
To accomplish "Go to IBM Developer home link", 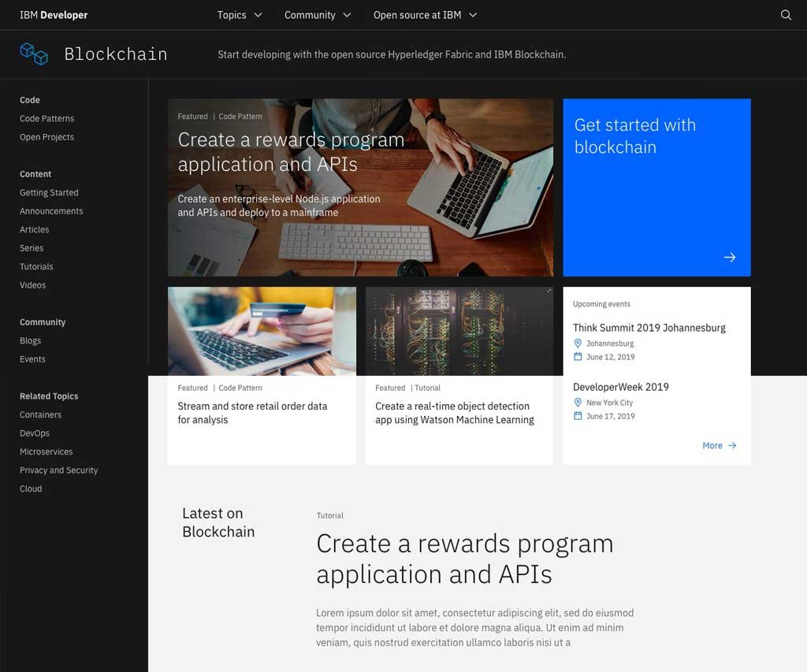I will tap(54, 15).
